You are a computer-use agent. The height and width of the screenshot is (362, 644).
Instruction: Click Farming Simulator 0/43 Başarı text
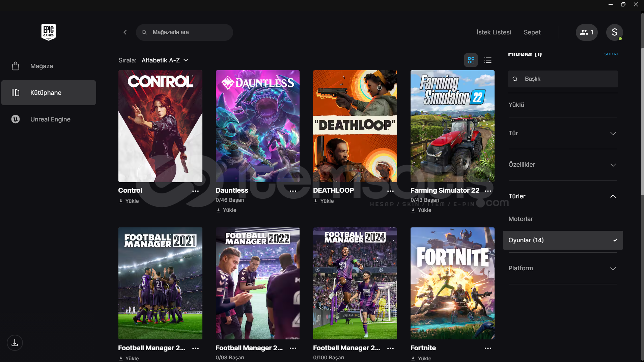(425, 200)
